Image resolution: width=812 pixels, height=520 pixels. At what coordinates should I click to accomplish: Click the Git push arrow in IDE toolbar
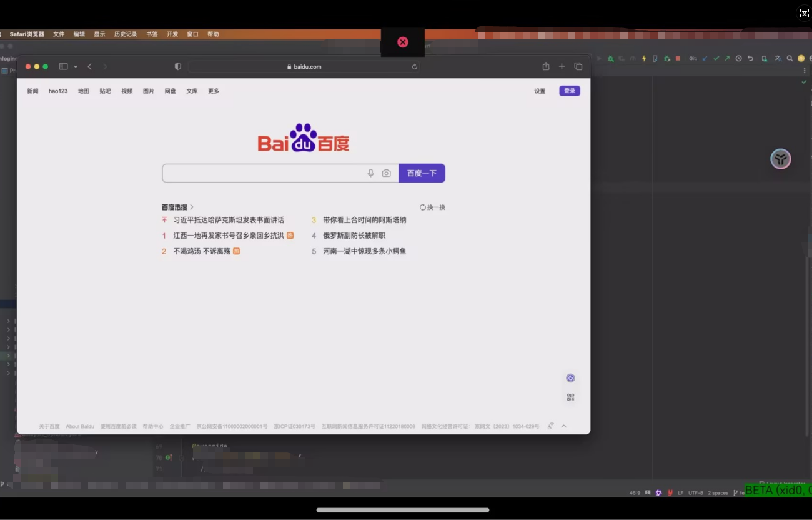point(727,58)
